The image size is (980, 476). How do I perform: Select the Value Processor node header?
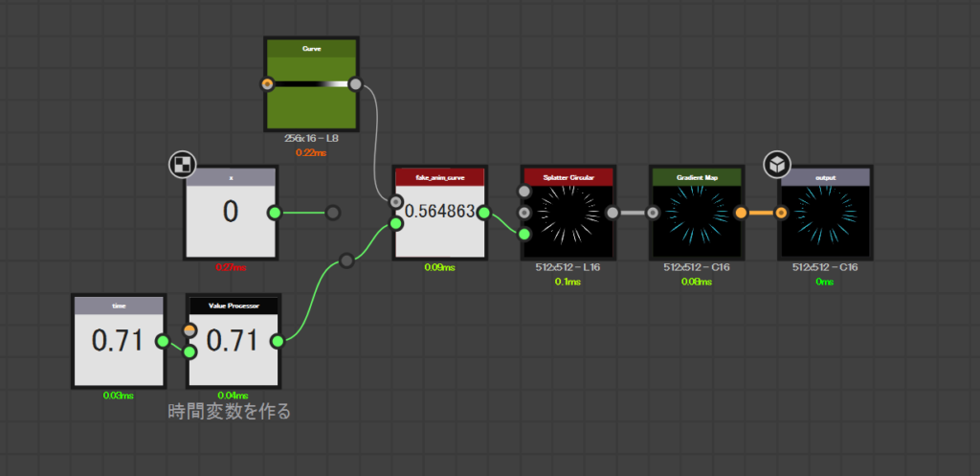234,306
